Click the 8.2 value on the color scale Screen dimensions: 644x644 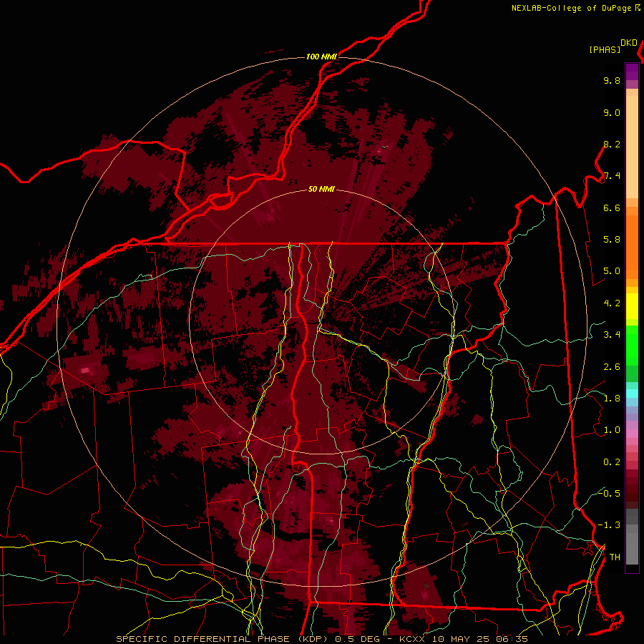click(612, 144)
